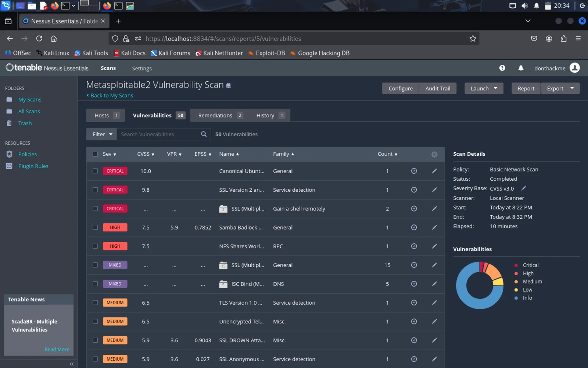Click the scan title read-only icon beside Metasploitable2
This screenshot has width=588, height=368.
pyautogui.click(x=229, y=85)
